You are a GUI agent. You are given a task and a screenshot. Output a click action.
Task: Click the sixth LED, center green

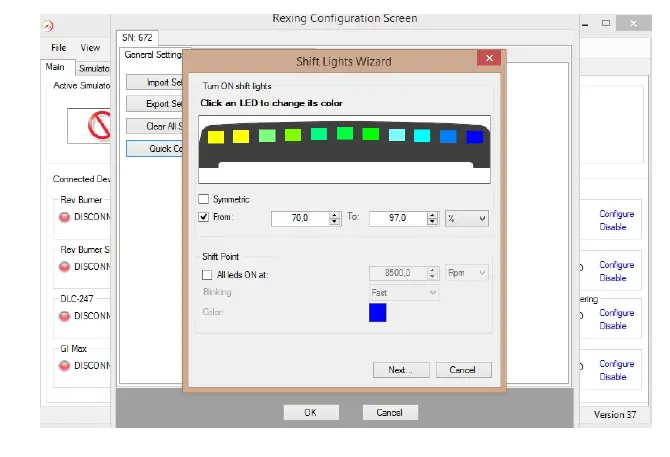[x=345, y=133]
